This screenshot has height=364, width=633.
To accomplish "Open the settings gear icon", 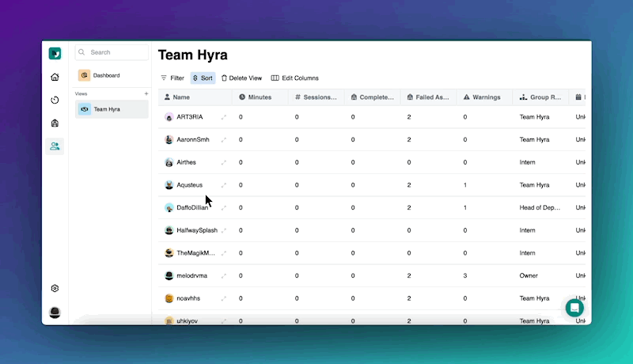I will coord(55,289).
